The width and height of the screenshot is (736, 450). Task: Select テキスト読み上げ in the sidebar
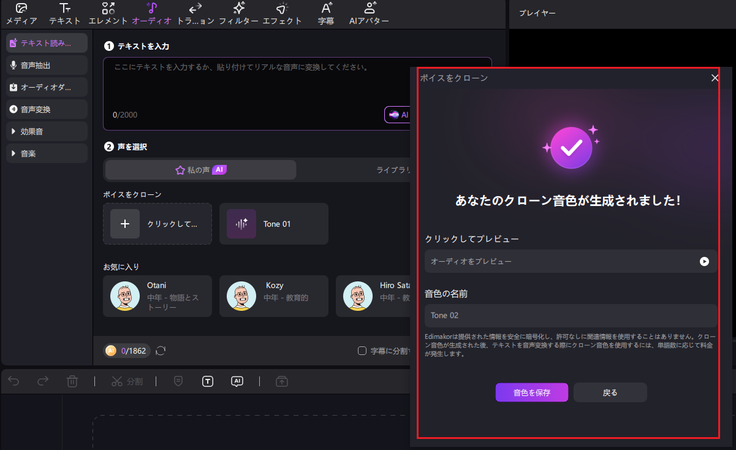(x=46, y=43)
